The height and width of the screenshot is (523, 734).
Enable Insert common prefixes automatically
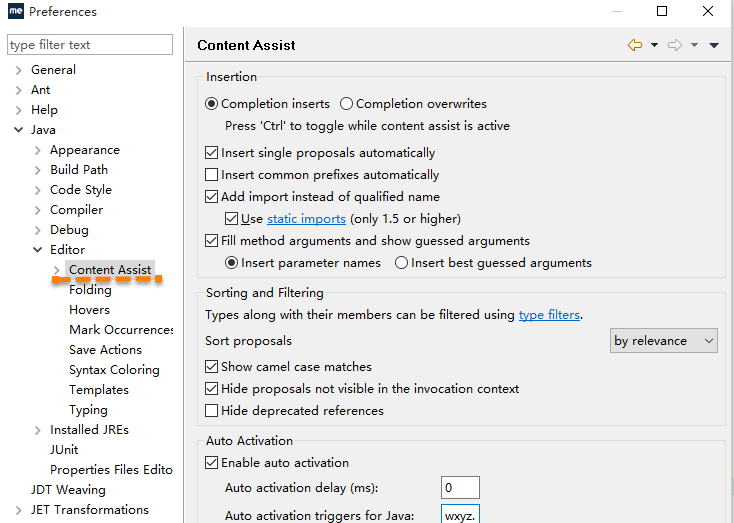pos(212,175)
